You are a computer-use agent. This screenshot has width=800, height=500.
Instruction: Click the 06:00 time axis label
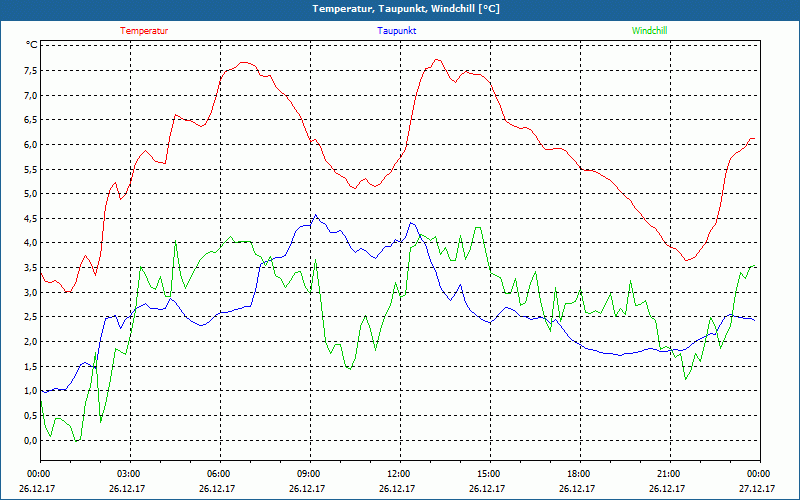pyautogui.click(x=220, y=474)
